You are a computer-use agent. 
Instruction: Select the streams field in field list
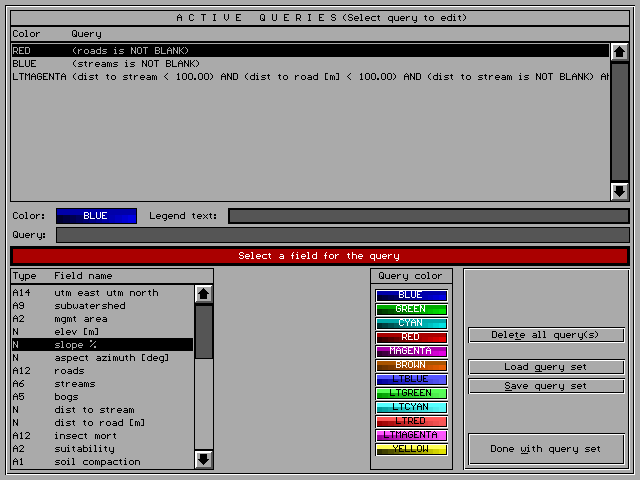point(102,384)
